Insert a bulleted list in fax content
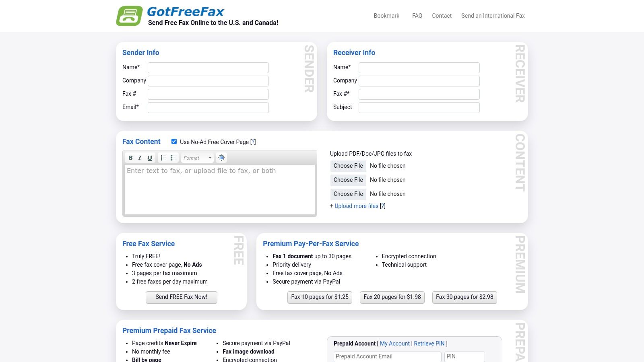Image resolution: width=644 pixels, height=362 pixels. click(x=173, y=158)
